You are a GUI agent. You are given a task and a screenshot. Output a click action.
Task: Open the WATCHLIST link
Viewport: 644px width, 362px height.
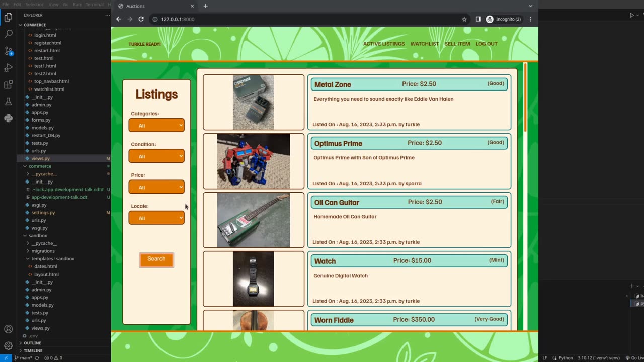click(424, 44)
